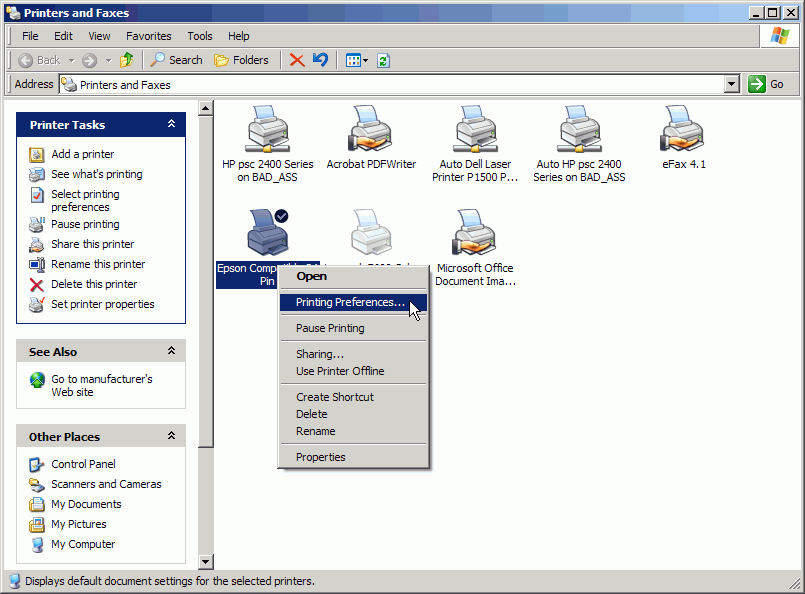
Task: Choose Properties in the context menu
Action: tap(353, 457)
